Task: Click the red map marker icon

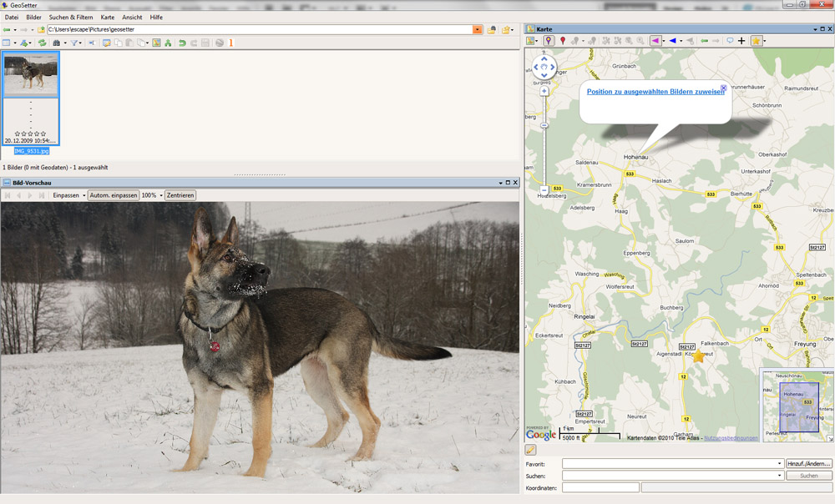Action: (x=562, y=41)
